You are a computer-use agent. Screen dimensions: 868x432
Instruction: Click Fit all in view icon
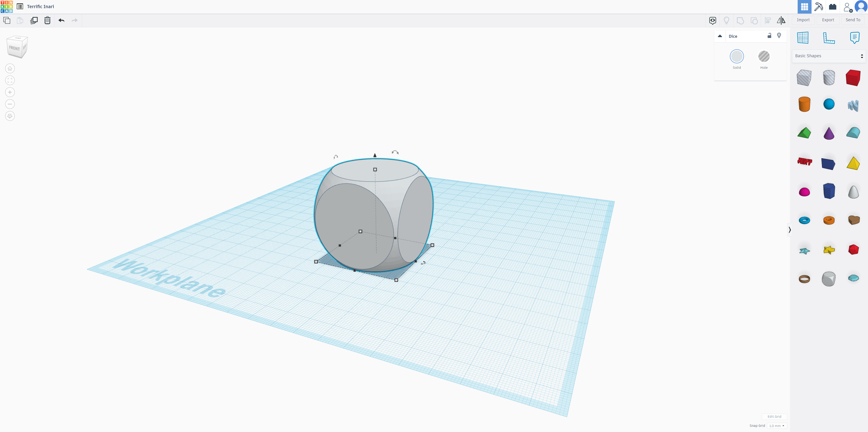[x=10, y=80]
